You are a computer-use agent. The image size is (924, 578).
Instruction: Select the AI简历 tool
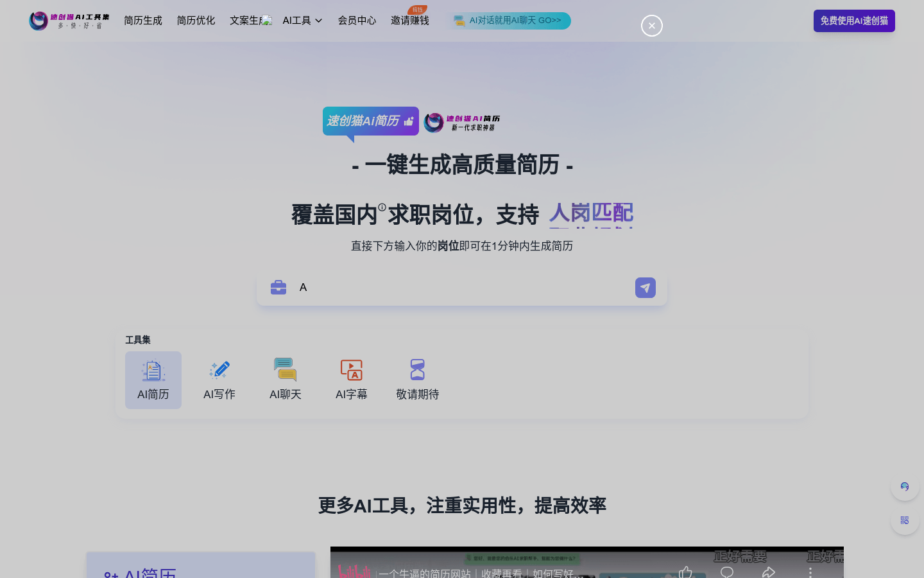click(x=153, y=380)
